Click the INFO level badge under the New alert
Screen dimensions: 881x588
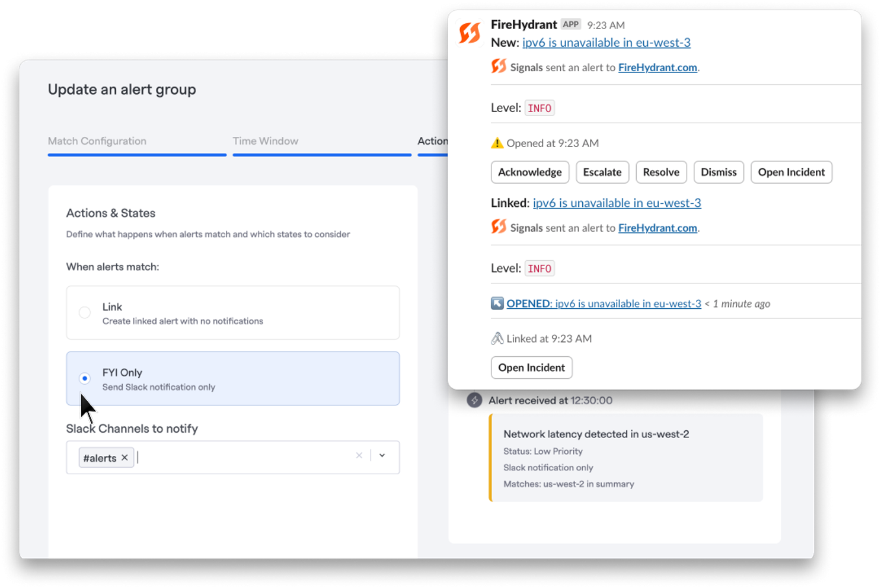[x=540, y=108]
